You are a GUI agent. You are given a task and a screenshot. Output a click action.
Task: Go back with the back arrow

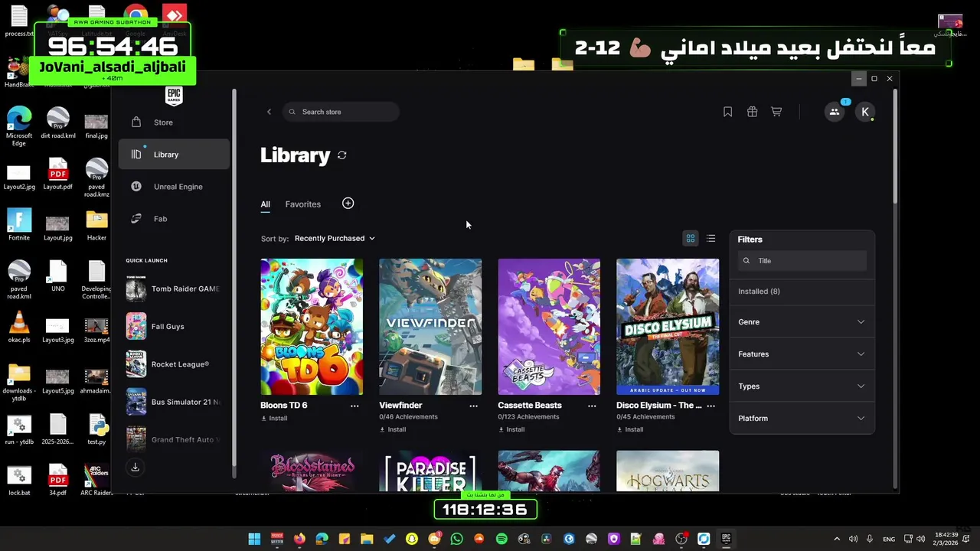[269, 112]
